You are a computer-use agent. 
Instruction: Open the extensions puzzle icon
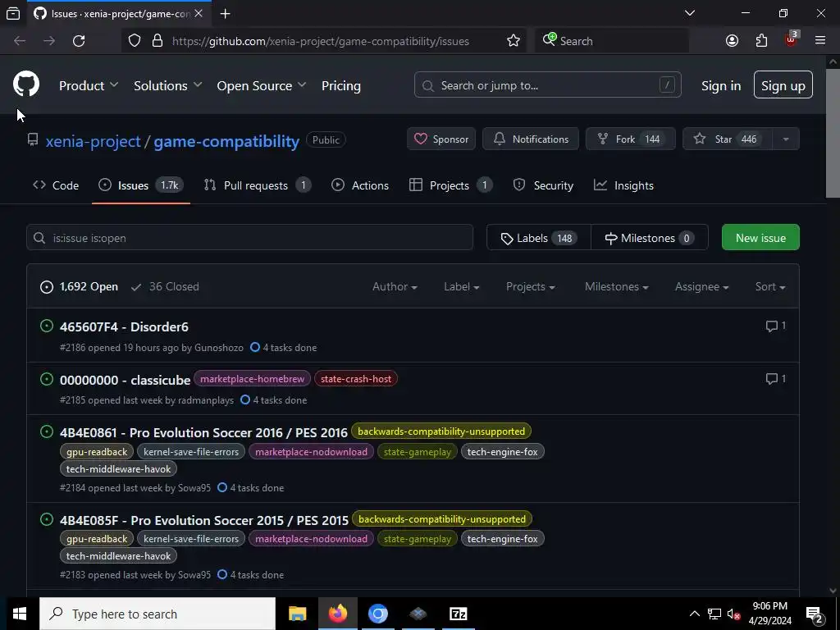[x=761, y=41]
